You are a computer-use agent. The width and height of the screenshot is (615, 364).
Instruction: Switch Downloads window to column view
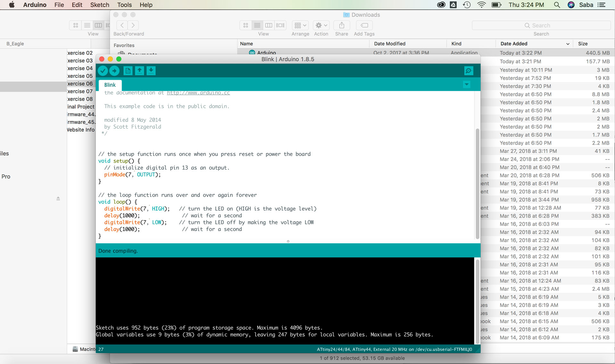(269, 25)
